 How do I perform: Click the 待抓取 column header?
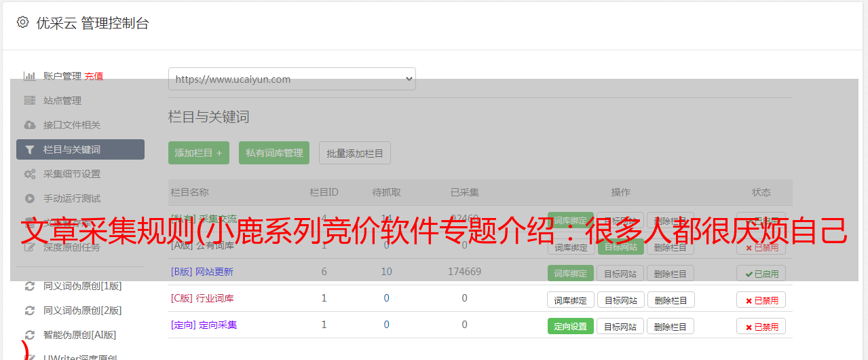coord(386,192)
